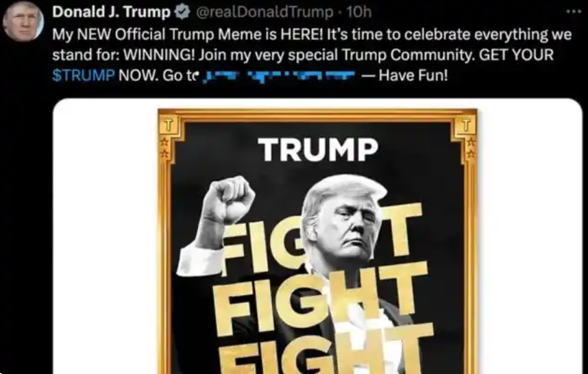The height and width of the screenshot is (374, 588).
Task: Open the tweet's three-dot more options menu
Action: 574,12
